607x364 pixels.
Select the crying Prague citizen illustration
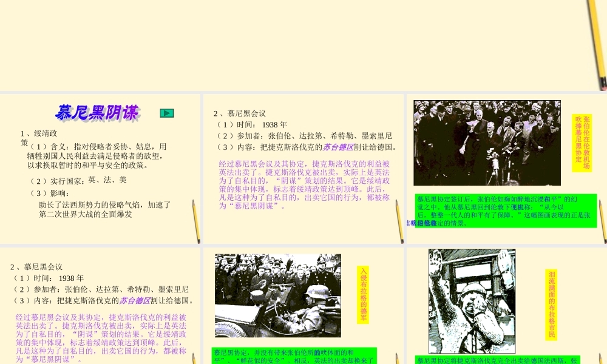pyautogui.click(x=472, y=301)
